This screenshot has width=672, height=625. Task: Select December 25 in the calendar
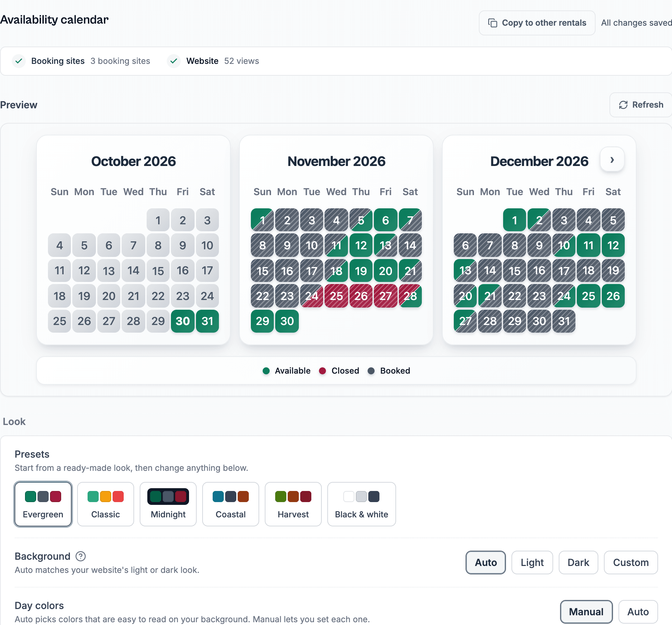pyautogui.click(x=589, y=296)
